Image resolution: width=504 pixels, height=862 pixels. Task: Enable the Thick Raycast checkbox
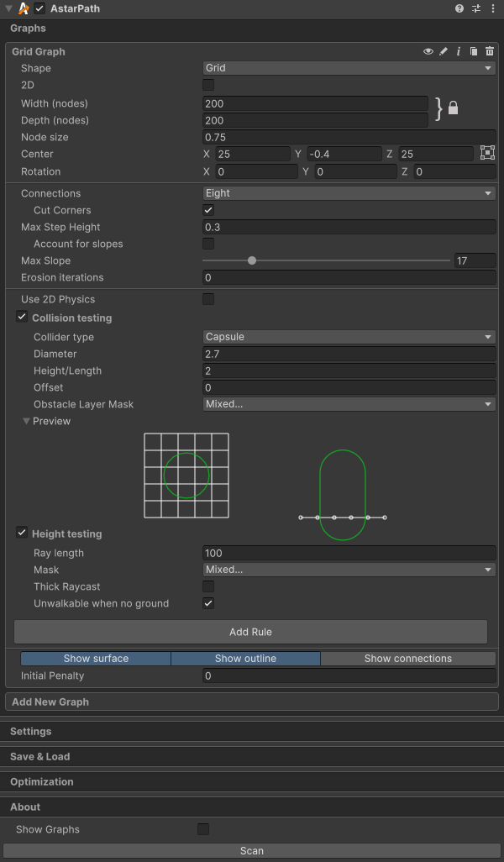[208, 586]
